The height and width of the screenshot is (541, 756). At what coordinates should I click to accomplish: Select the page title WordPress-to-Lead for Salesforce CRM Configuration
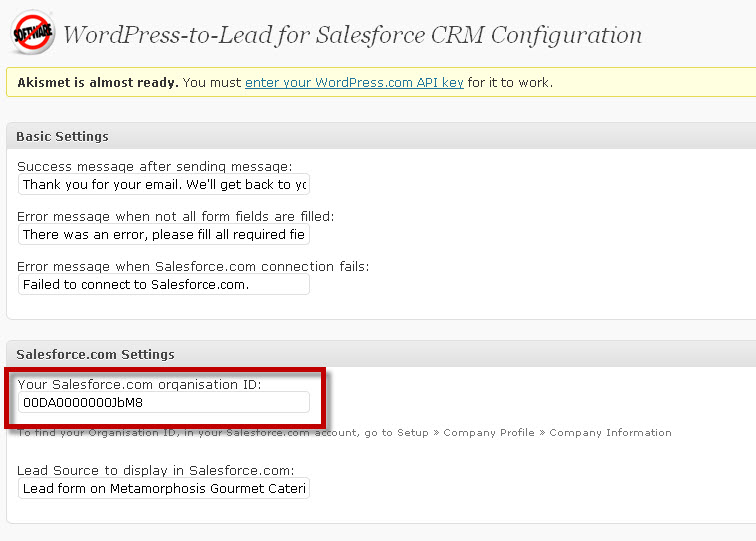click(x=352, y=35)
